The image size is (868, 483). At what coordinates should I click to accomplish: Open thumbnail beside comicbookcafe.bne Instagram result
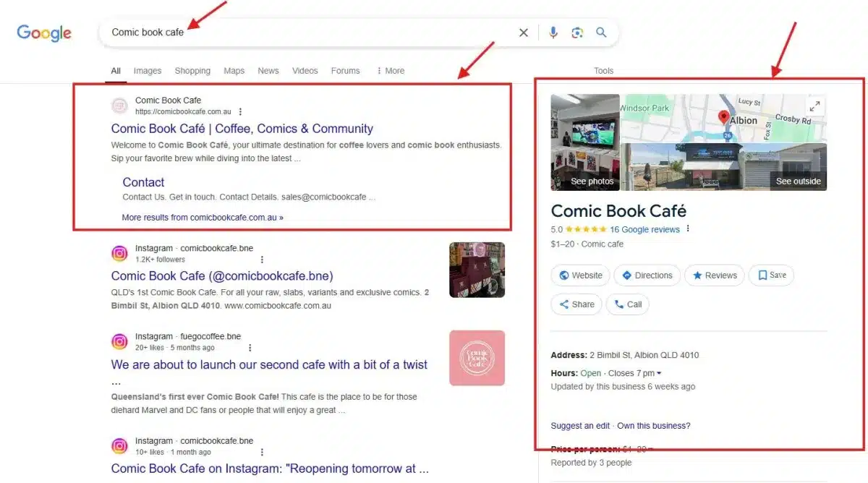pos(477,270)
